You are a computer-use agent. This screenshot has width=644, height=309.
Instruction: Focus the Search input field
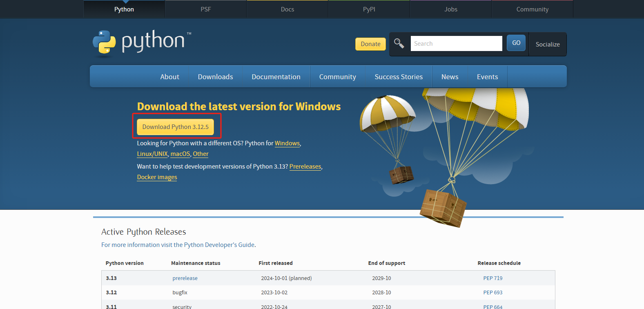pyautogui.click(x=456, y=43)
